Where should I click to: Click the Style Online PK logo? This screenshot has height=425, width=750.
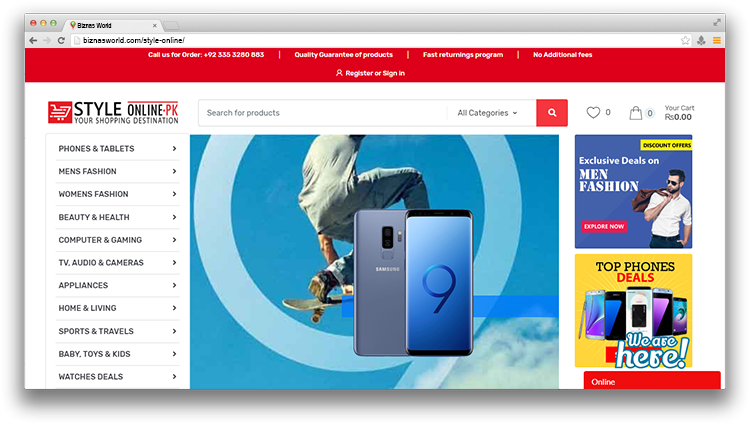113,113
